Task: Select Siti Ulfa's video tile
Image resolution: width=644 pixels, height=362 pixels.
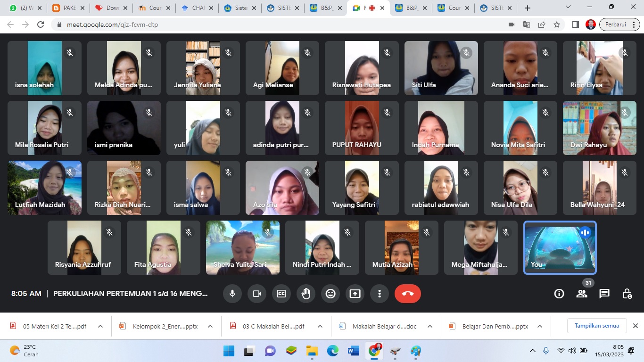Action: 441,68
